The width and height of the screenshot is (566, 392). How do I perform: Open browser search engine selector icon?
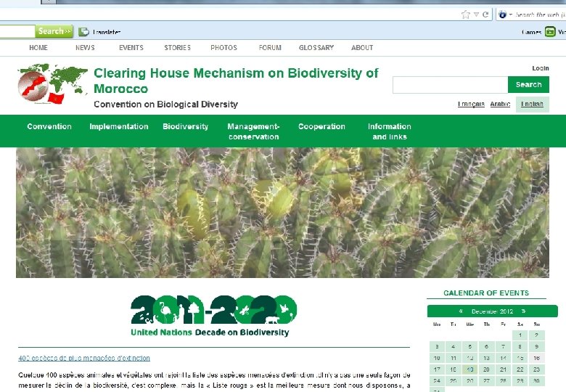[x=502, y=15]
